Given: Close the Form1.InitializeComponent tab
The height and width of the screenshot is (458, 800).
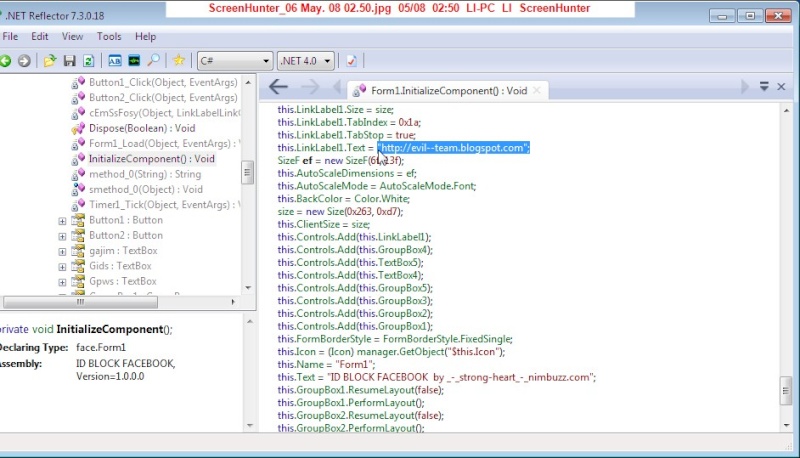Looking at the screenshot, I should tap(537, 90).
